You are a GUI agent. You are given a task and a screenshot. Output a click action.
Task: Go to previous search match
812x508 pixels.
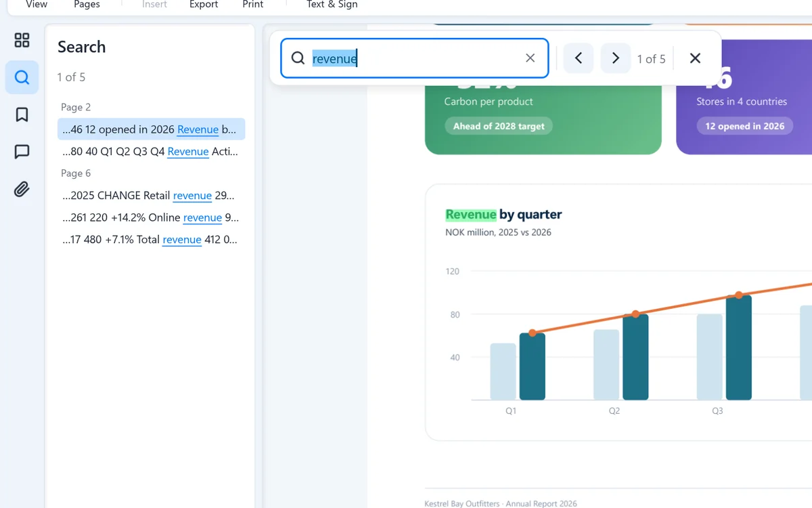(x=579, y=58)
